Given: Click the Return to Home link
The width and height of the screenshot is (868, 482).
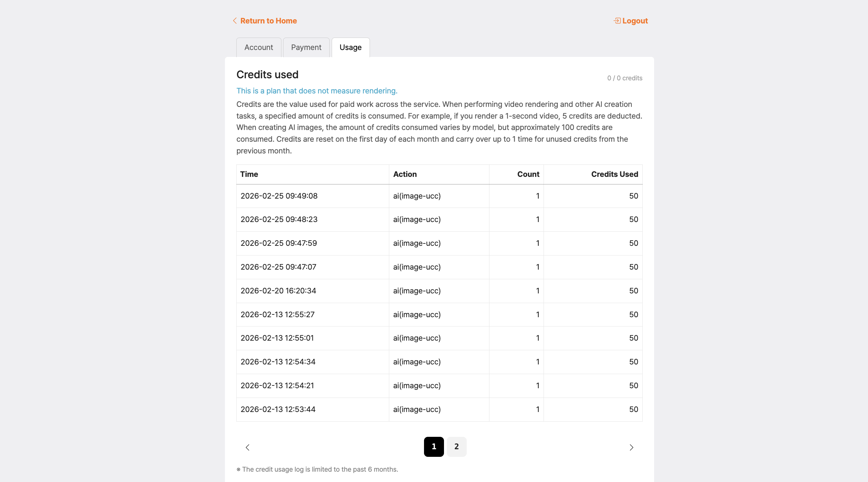Looking at the screenshot, I should [268, 21].
